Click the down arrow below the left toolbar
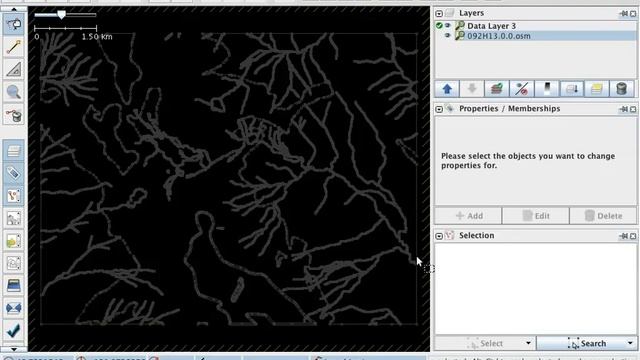640x360 pixels. [x=14, y=349]
